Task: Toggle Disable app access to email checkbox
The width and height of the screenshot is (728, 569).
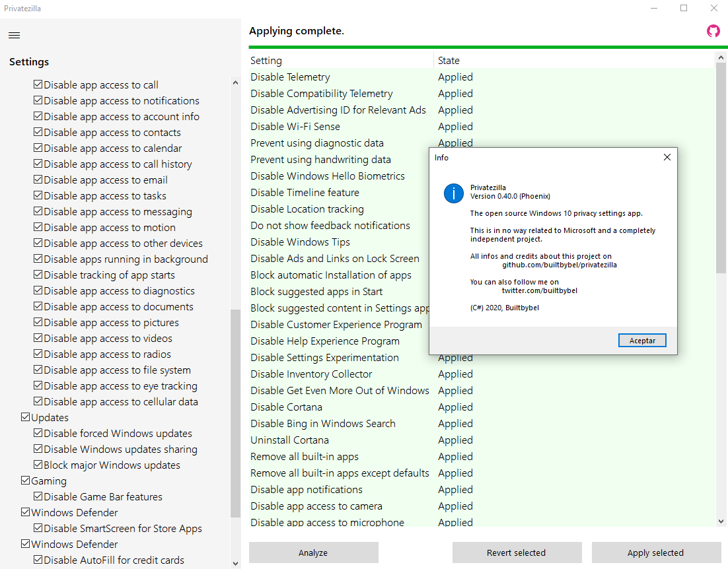Action: 38,180
